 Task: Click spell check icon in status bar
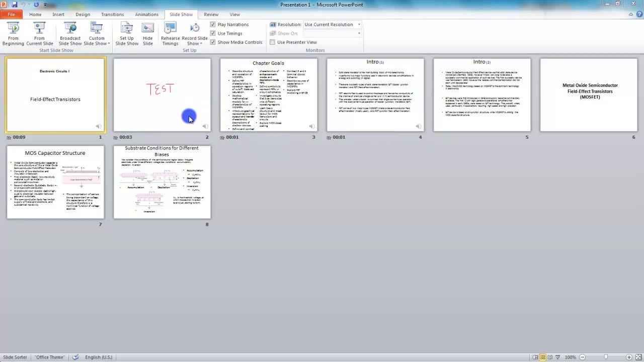75,357
